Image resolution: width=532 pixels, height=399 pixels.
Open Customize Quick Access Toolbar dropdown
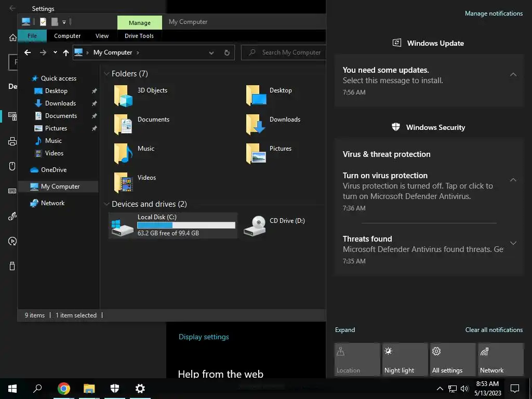[64, 22]
